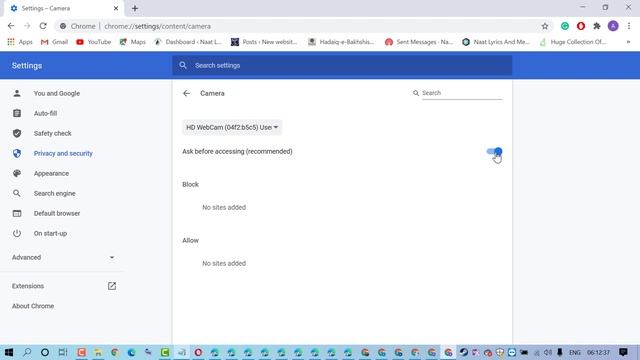Image resolution: width=640 pixels, height=360 pixels.
Task: Open the Grammarly extension icon
Action: coord(565,26)
